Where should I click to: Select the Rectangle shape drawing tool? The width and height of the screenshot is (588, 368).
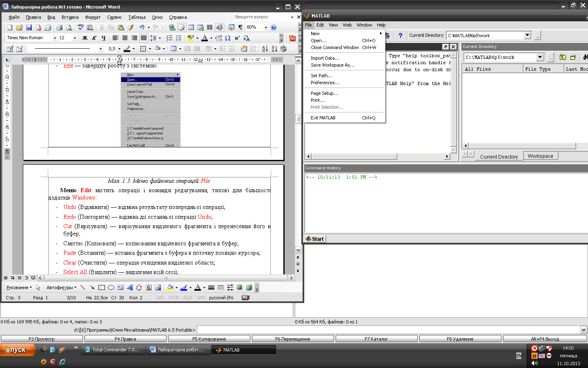(x=102, y=287)
